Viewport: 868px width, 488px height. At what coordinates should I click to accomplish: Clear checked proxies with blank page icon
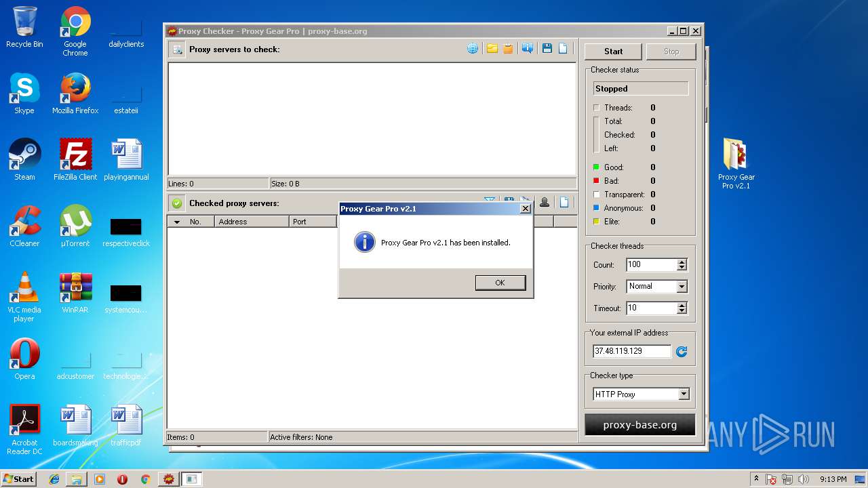pos(563,202)
